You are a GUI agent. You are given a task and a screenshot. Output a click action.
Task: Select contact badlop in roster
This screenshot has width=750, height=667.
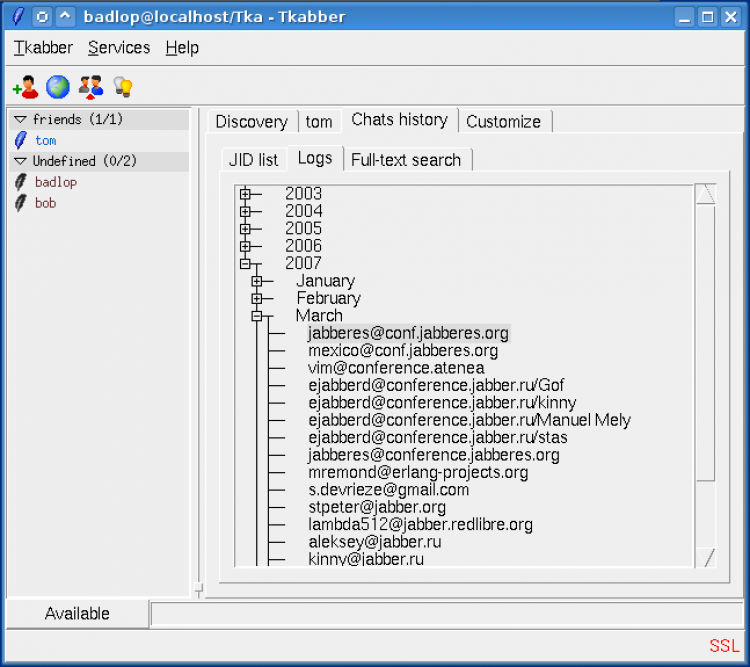coord(56,182)
